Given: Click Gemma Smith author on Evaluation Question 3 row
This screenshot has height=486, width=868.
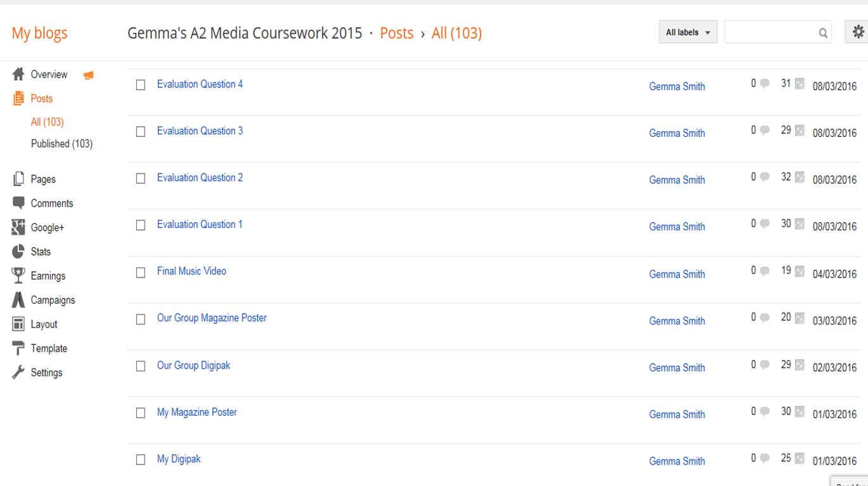Looking at the screenshot, I should coord(677,133).
